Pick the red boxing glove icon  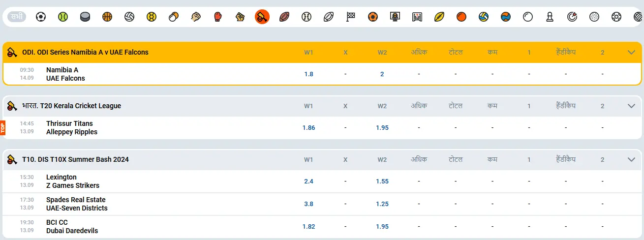coord(218,17)
